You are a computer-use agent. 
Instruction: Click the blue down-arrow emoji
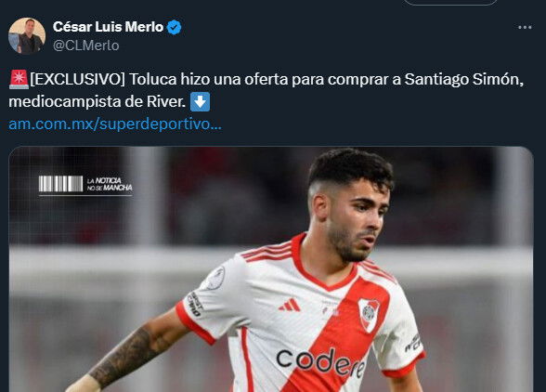coord(201,102)
